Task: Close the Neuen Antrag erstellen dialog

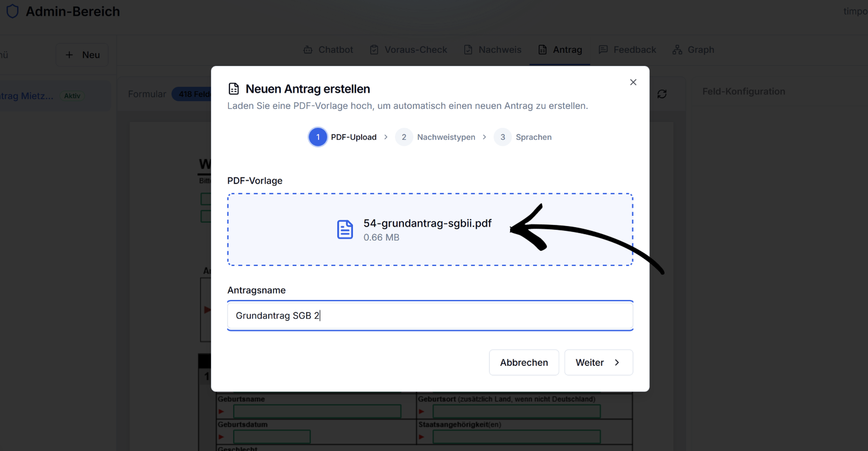Action: (x=633, y=82)
